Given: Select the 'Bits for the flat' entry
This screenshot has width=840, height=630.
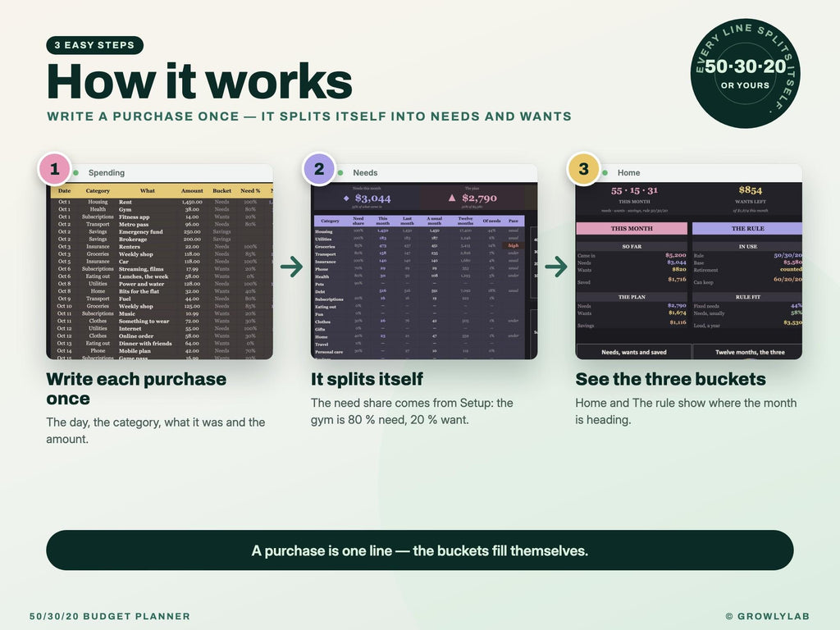Looking at the screenshot, I should (139, 291).
